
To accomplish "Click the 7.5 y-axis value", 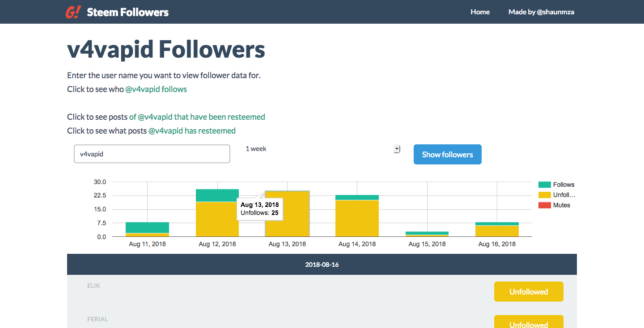I will 102,223.
